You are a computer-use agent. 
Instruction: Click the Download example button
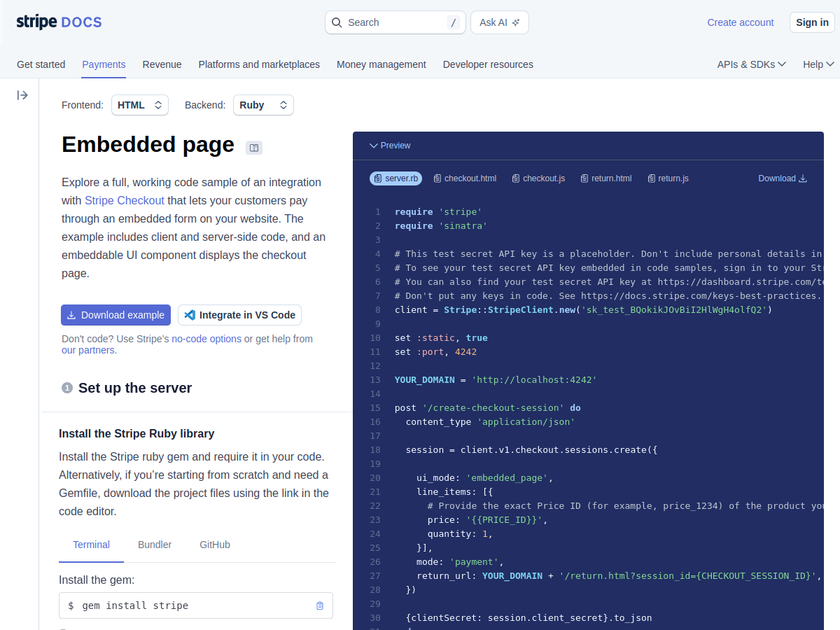click(115, 314)
